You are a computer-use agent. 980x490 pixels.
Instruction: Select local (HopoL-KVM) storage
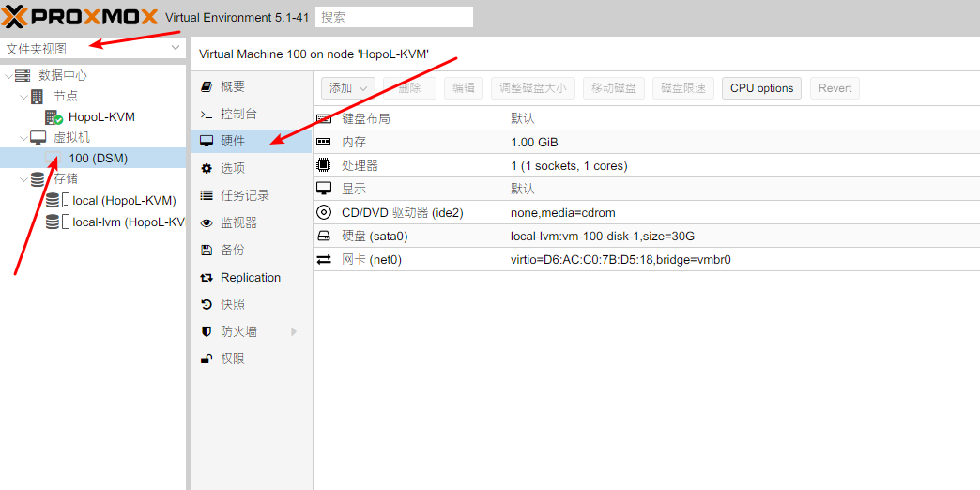pos(124,201)
